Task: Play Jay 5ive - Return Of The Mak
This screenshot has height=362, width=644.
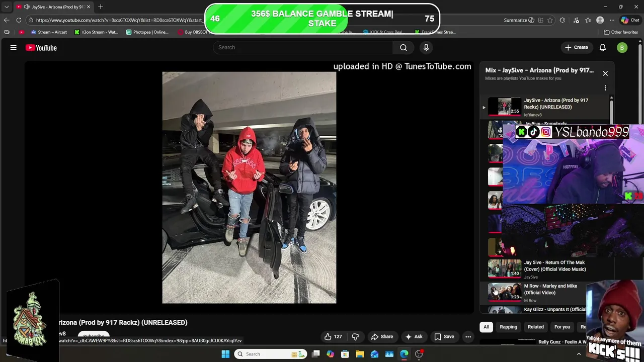Action: pyautogui.click(x=546, y=269)
